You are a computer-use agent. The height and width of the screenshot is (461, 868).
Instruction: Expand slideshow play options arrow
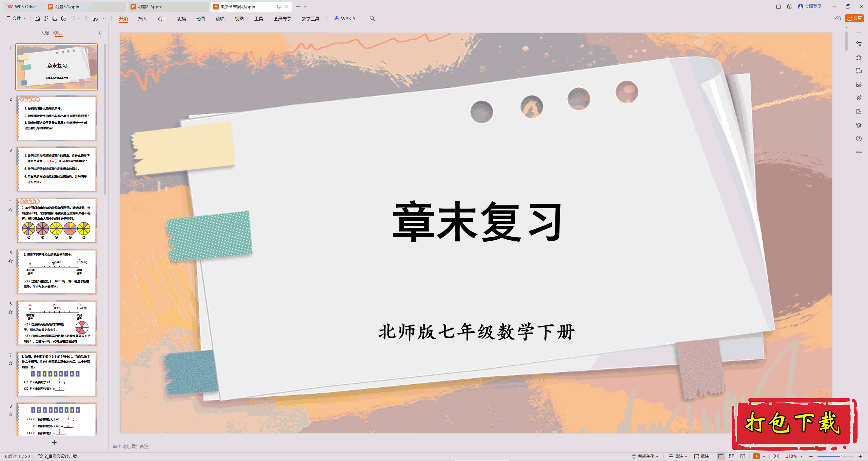(764, 457)
